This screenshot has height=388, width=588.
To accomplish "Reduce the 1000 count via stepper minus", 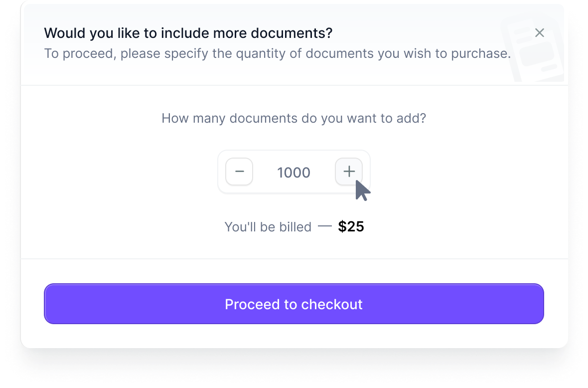I will (239, 172).
